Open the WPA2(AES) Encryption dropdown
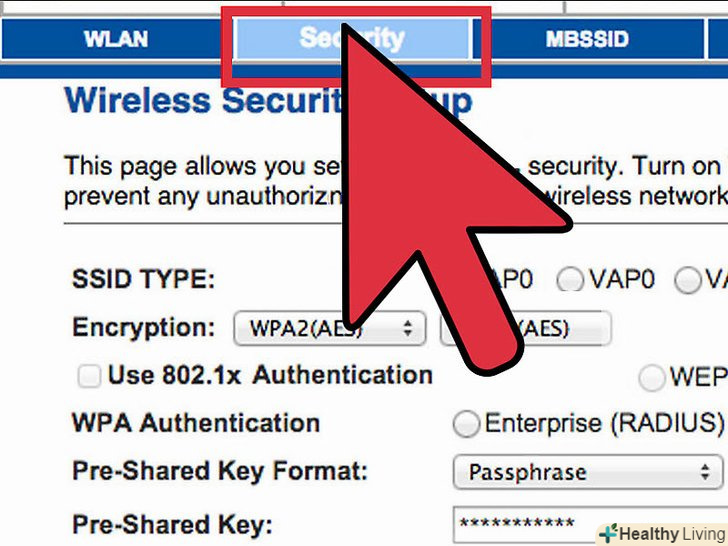 330,329
